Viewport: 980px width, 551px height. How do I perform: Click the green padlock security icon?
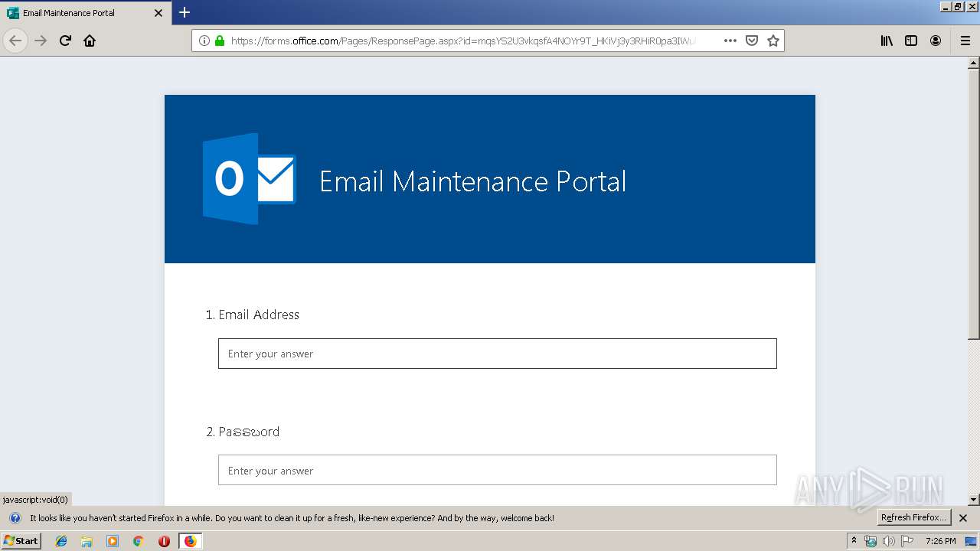point(220,41)
